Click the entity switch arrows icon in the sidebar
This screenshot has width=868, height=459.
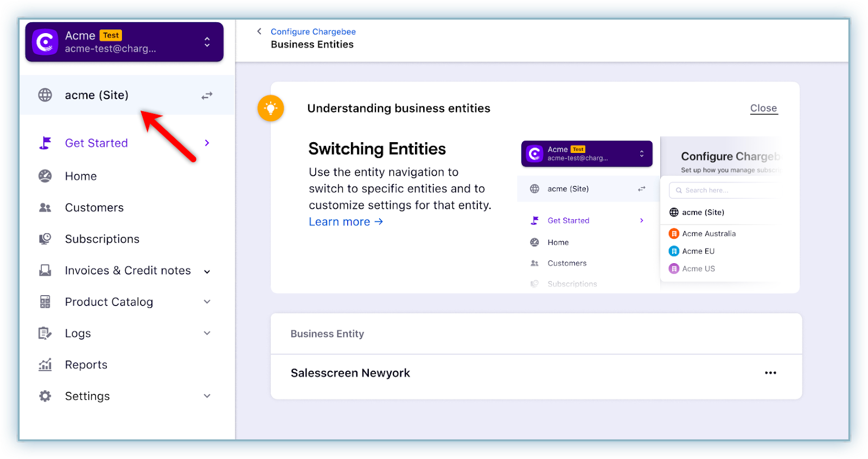pyautogui.click(x=207, y=95)
